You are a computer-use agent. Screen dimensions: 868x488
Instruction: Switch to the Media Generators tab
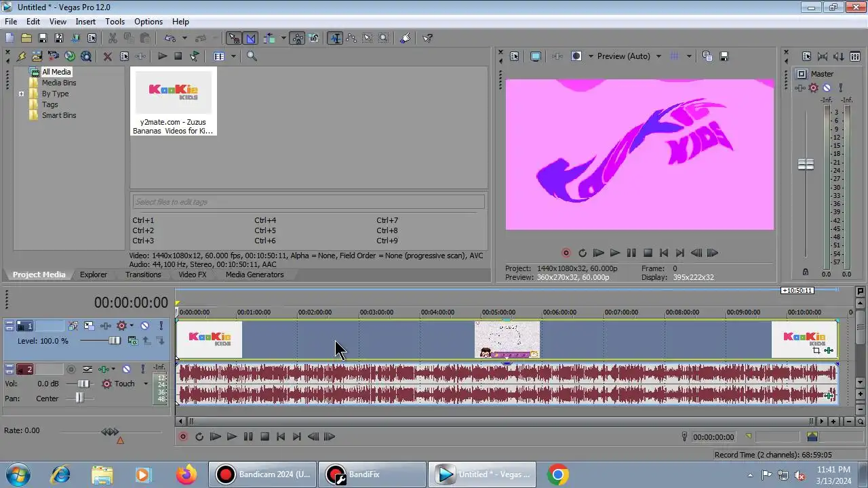(x=254, y=274)
